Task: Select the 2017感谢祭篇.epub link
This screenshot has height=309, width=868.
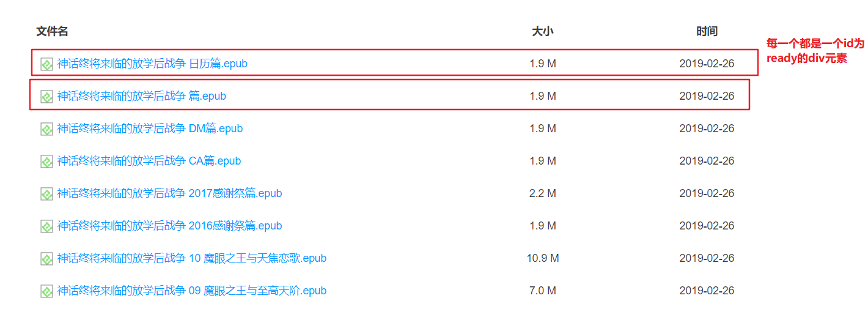Action: tap(169, 193)
